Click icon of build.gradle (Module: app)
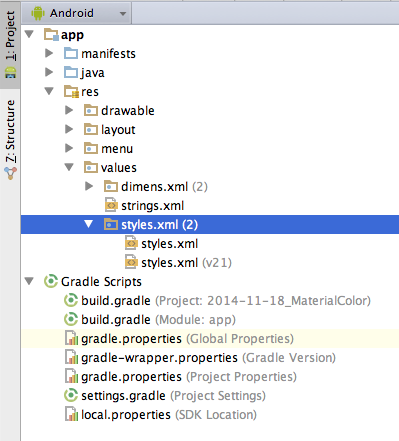The width and height of the screenshot is (399, 441). pyautogui.click(x=71, y=320)
